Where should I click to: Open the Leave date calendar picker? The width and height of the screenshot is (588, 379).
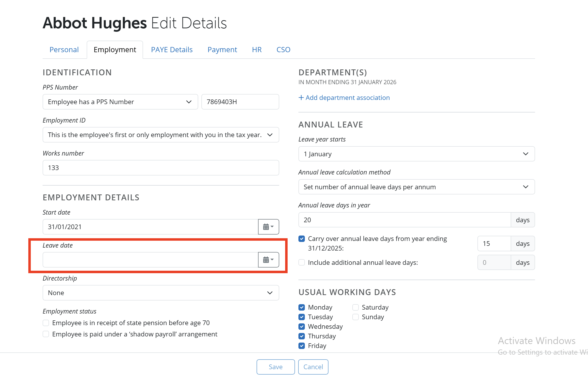268,260
